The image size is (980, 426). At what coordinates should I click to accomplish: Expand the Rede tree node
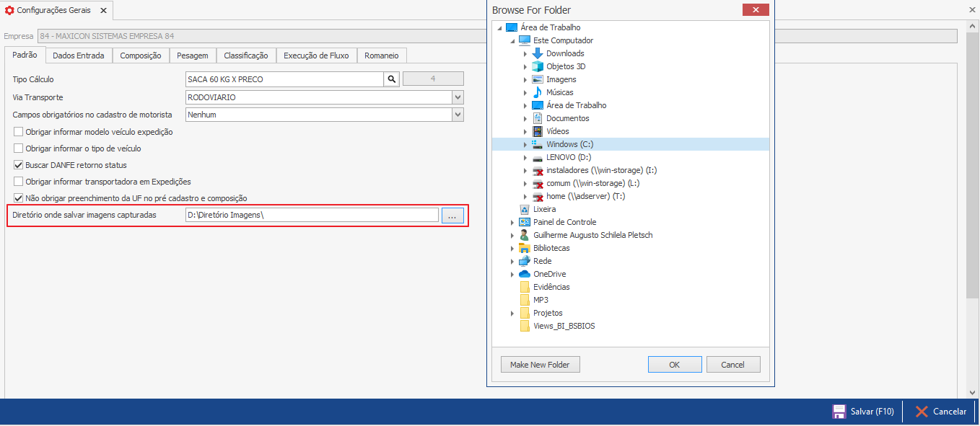(512, 261)
